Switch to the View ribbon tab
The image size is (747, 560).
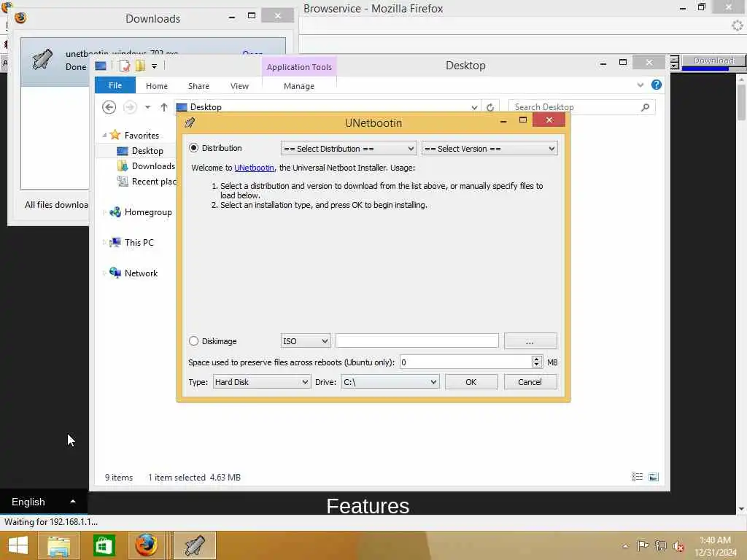239,86
